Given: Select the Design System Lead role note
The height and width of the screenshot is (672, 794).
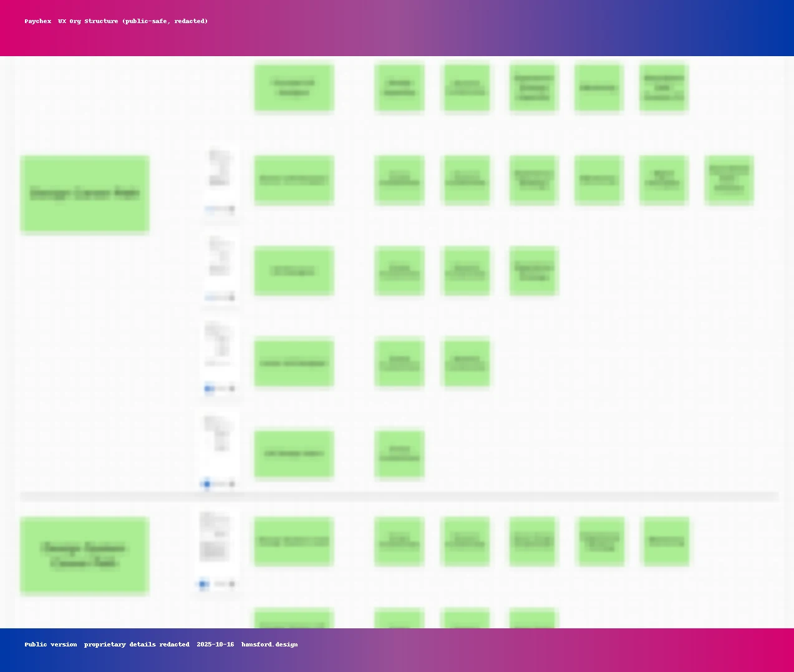Looking at the screenshot, I should coord(294,542).
